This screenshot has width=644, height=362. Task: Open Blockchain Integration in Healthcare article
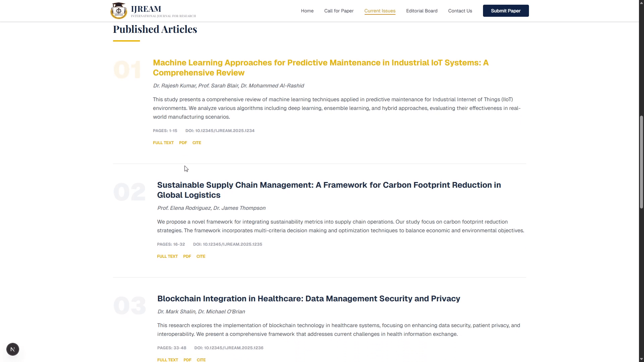tap(309, 299)
